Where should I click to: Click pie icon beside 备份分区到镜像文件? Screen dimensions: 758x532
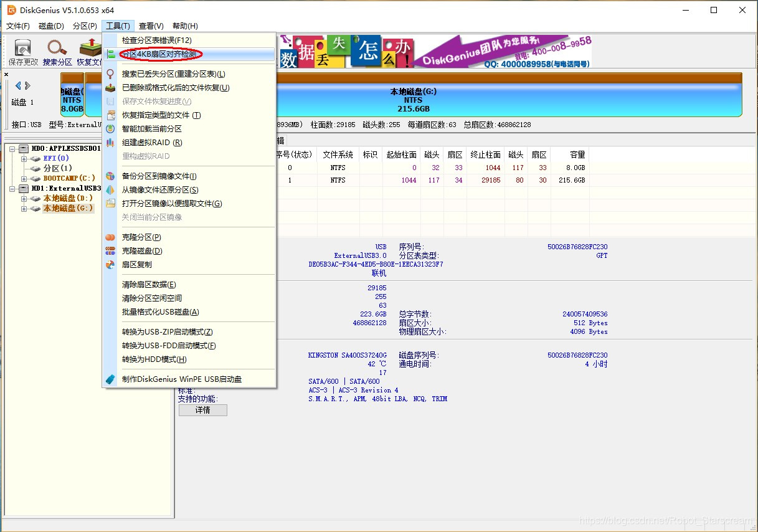coord(111,176)
